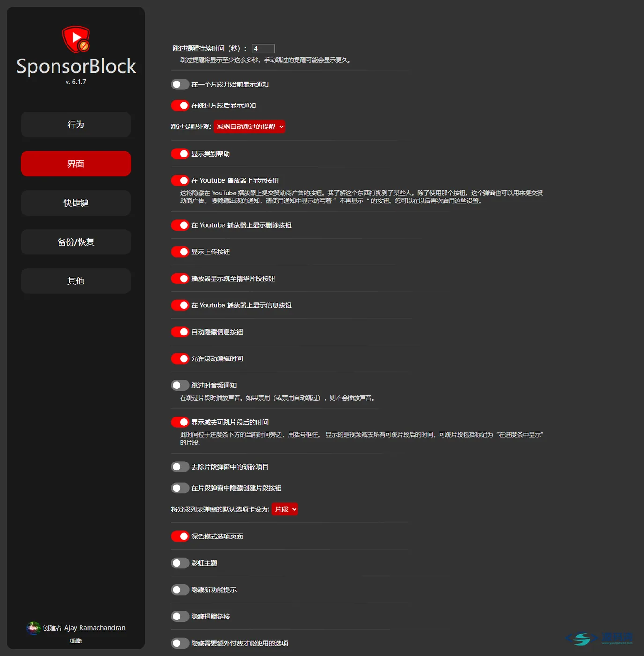Turn off 显示类别帮助 toggle
This screenshot has width=644, height=656.
click(180, 154)
